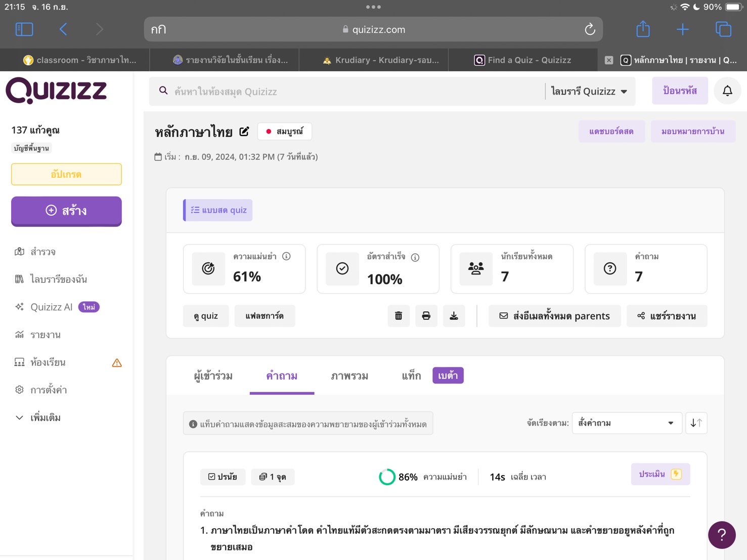The width and height of the screenshot is (747, 560).
Task: Edit the quiz title with the pencil icon
Action: [x=244, y=131]
